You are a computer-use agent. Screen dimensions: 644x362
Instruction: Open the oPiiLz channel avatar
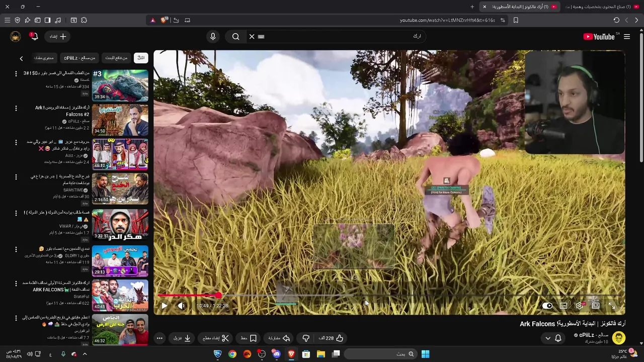pyautogui.click(x=619, y=338)
